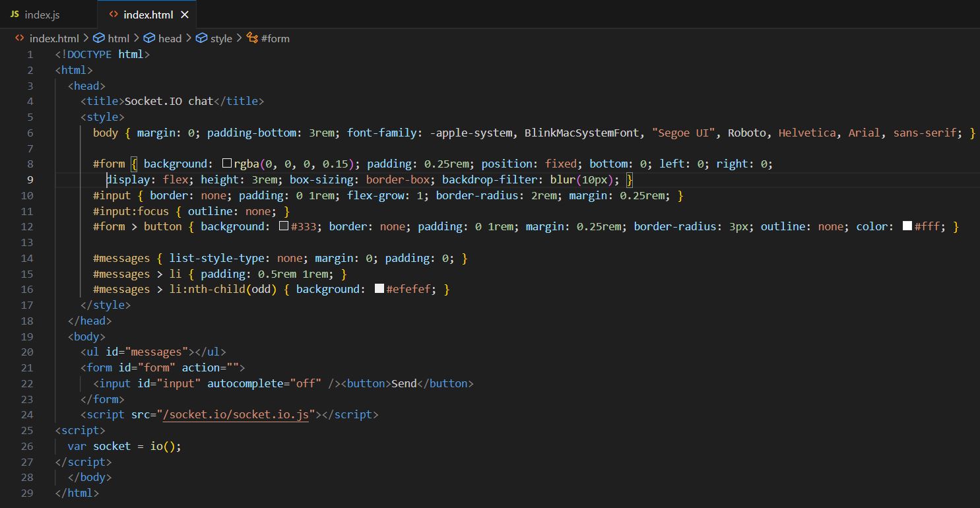Click line number 1 in the gutter
Screen dimensions: 980x508
[30, 54]
